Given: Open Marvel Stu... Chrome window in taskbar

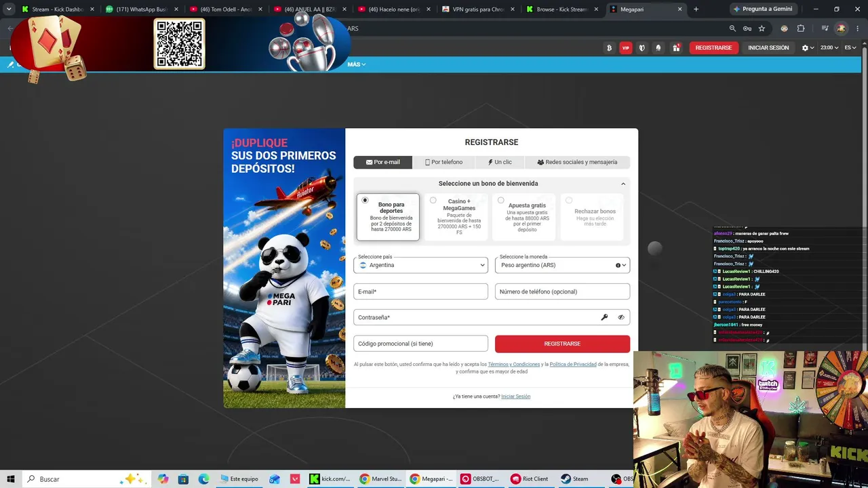Looking at the screenshot, I should coord(380,479).
